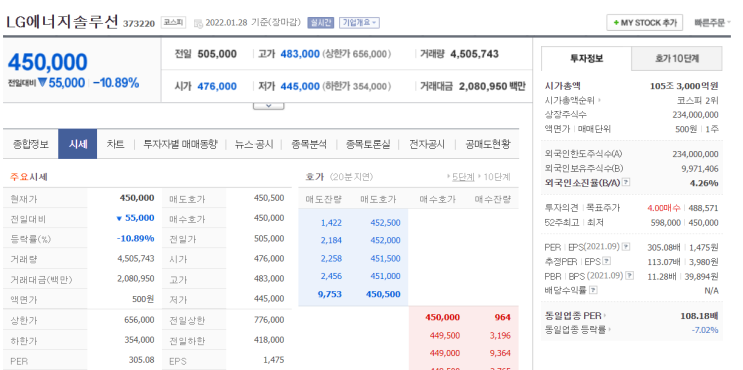Click the 고가 483,000 value in header
Screen dimensions: 743x370
click(x=300, y=54)
